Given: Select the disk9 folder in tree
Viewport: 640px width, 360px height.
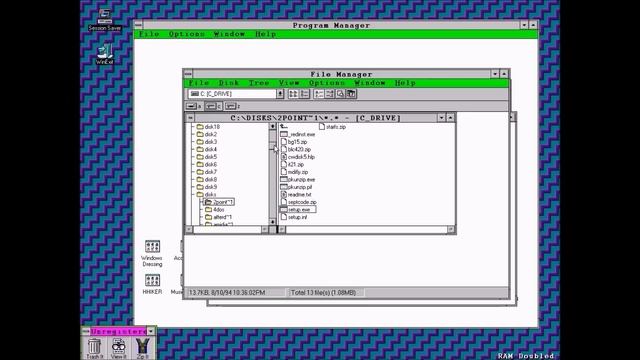Looking at the screenshot, I should [x=207, y=187].
